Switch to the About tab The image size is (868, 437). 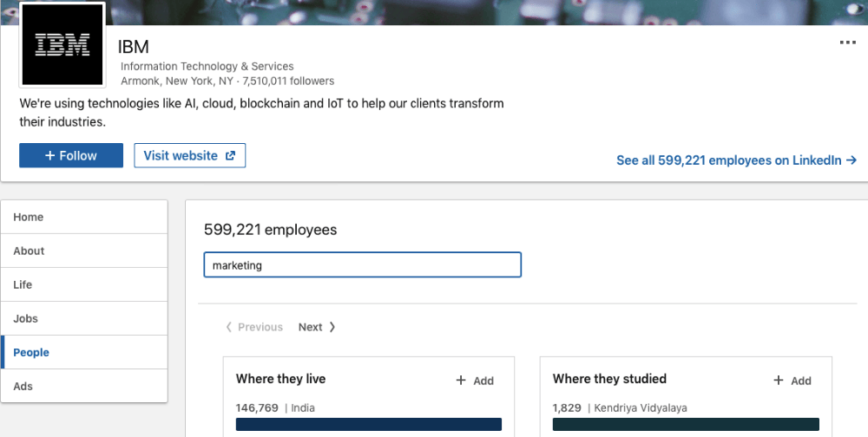click(84, 251)
